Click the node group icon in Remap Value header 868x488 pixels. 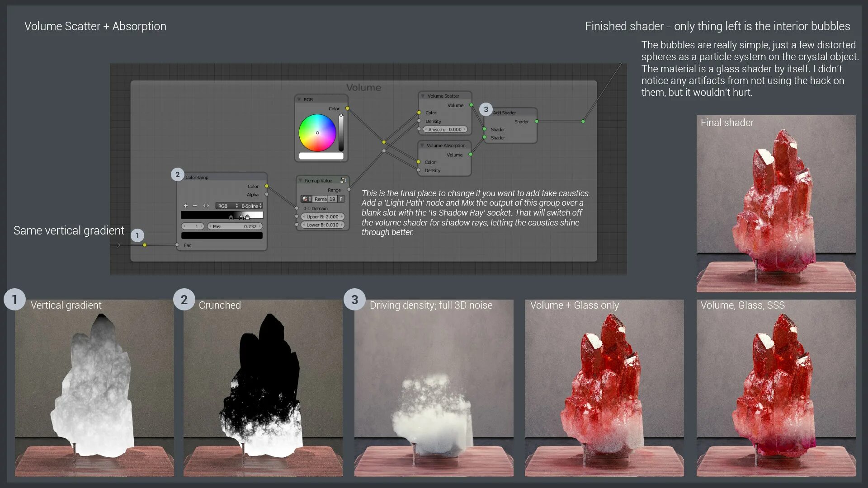343,180
